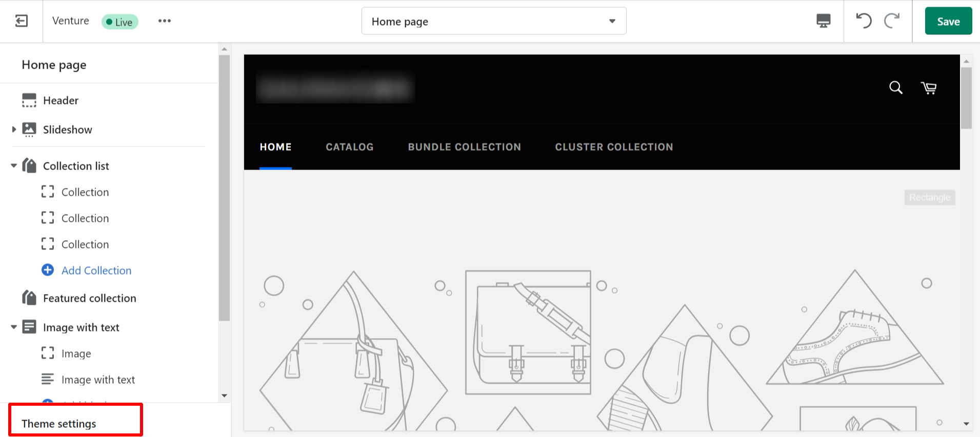Click the HOME tab in the preview navigation
Screen dimensions: 980x437
(x=275, y=147)
